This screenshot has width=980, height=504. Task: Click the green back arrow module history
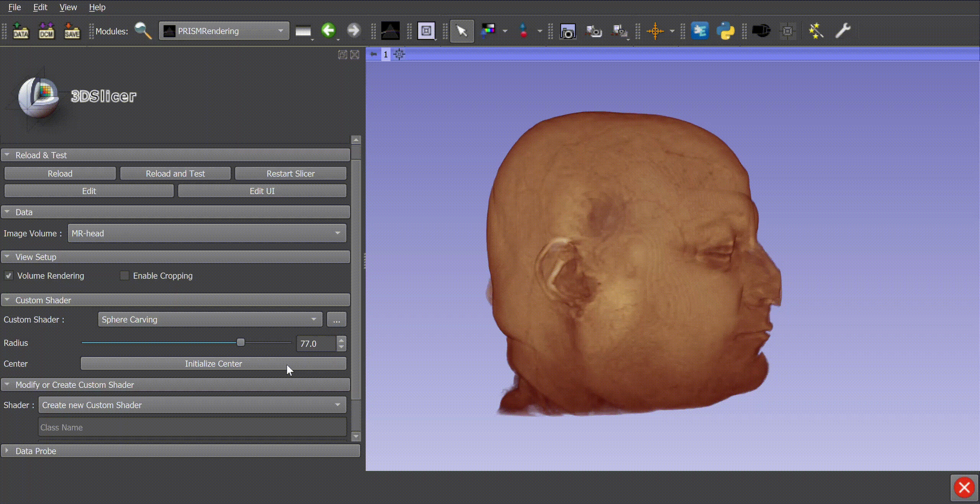point(328,30)
